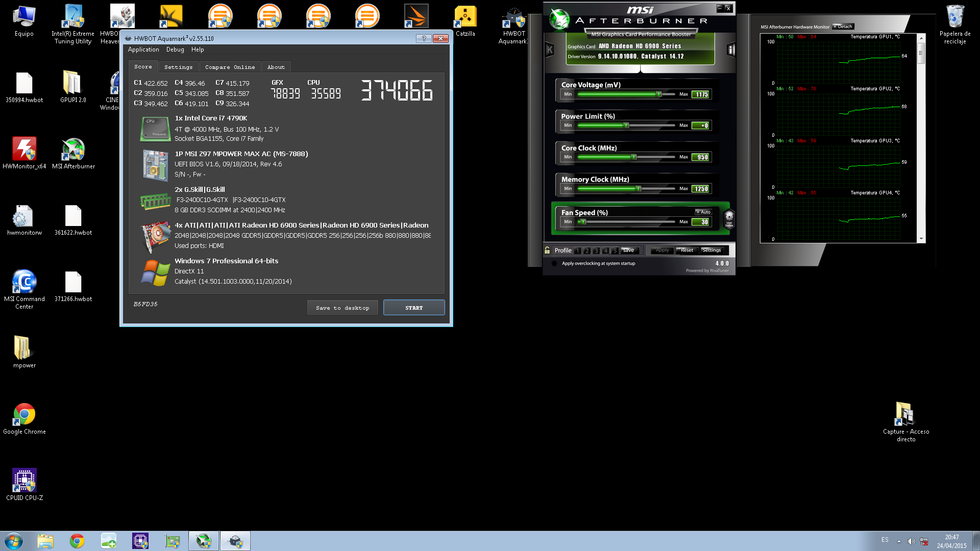Open Intel Extreme Tuning Utility shortcut
Viewport: 980px width, 551px height.
point(73,24)
